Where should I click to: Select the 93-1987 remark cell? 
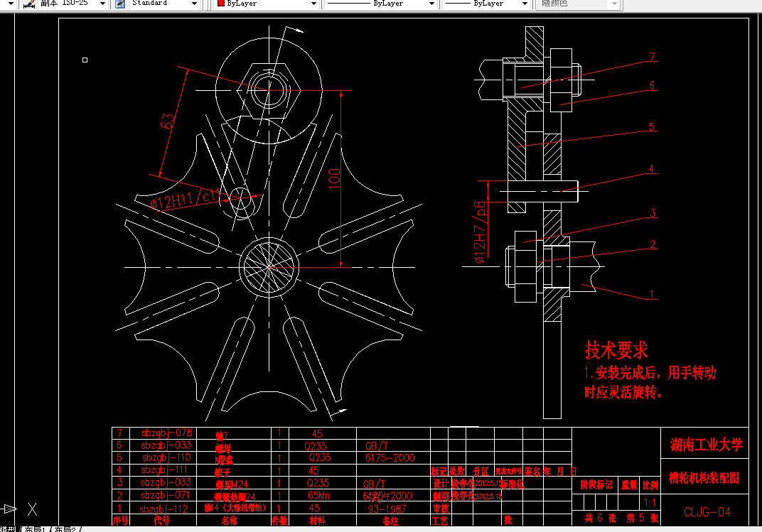pos(387,509)
